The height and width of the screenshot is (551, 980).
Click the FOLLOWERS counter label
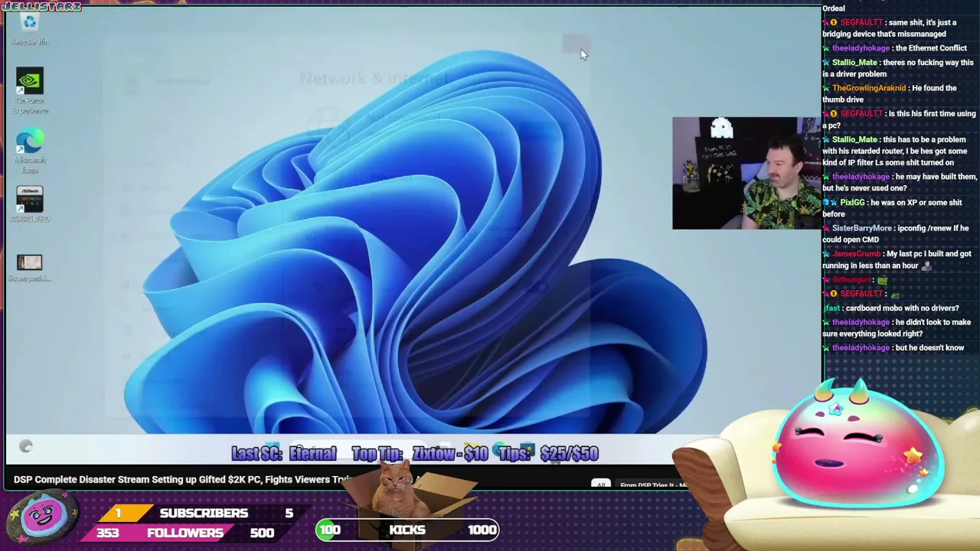[185, 533]
